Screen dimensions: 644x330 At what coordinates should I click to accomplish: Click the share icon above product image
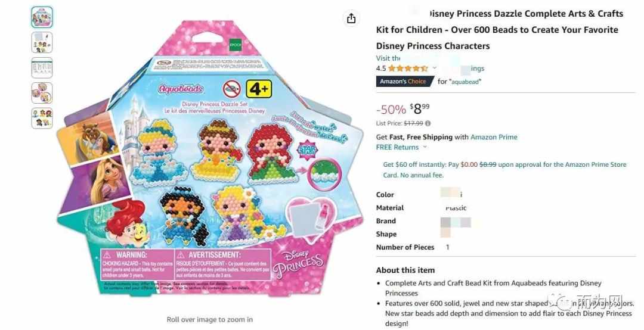[351, 18]
